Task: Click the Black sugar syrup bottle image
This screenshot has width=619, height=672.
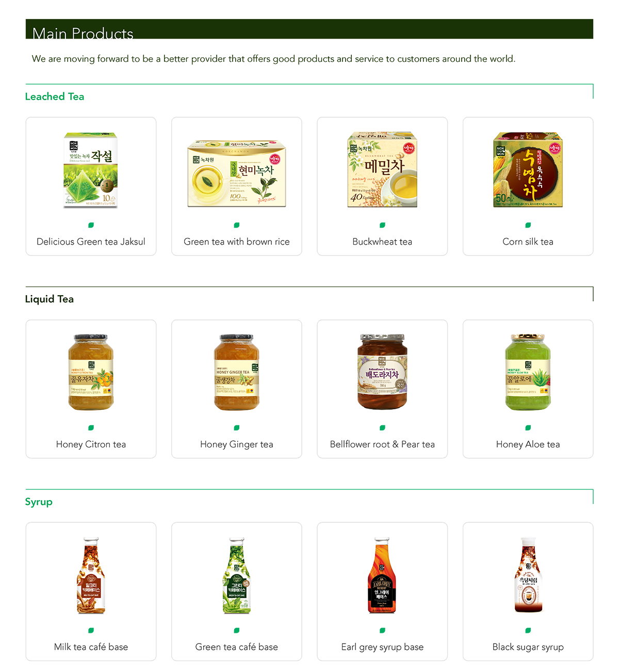Action: [528, 575]
